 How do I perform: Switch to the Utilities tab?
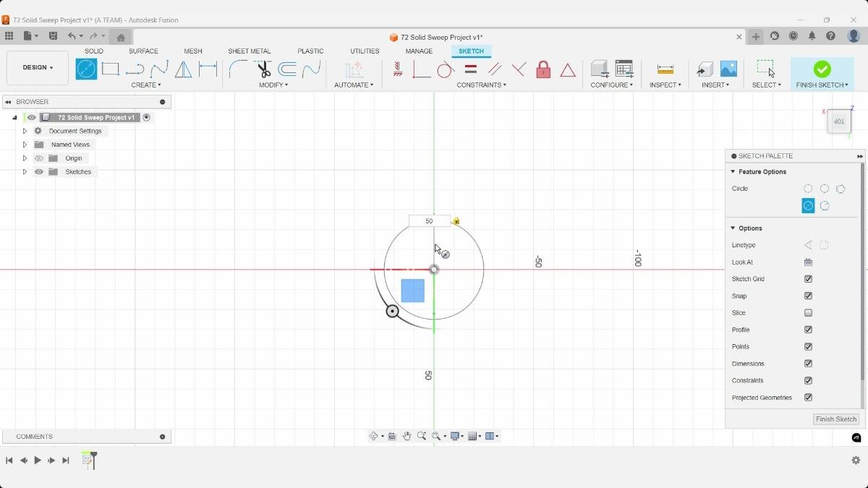pyautogui.click(x=365, y=51)
